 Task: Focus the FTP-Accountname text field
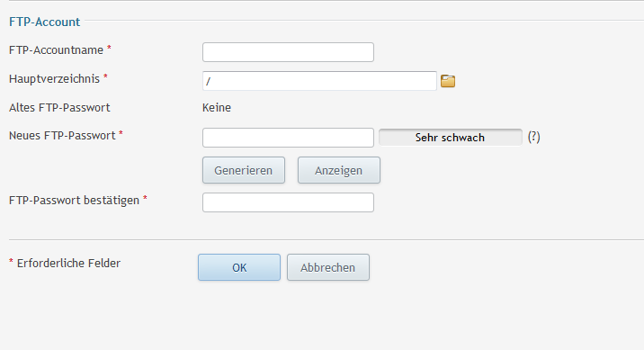(x=288, y=52)
